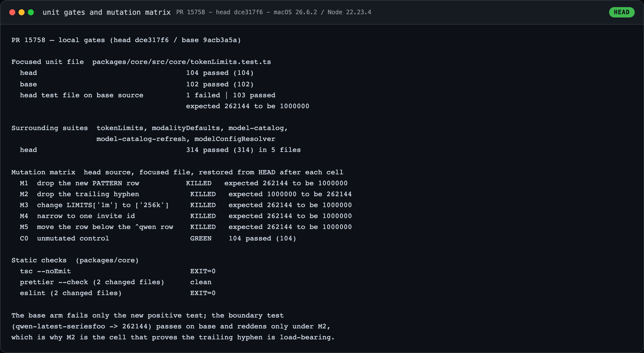The width and height of the screenshot is (644, 353).
Task: Click the 'tsc --noEmit' line
Action: 45,271
